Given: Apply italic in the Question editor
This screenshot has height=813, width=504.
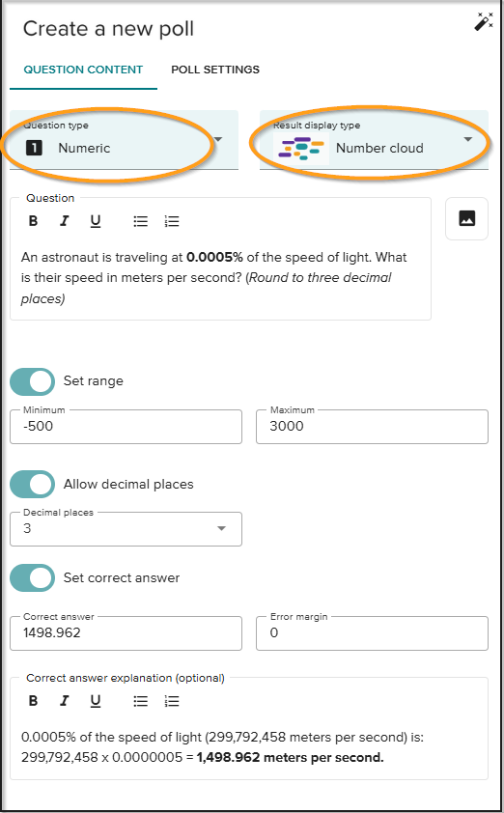Looking at the screenshot, I should click(65, 221).
